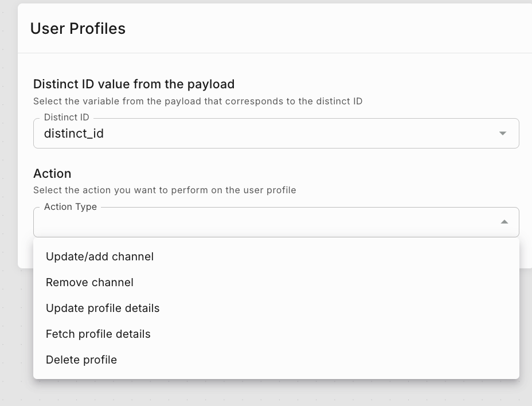Click the "User Profiles" panel title

[x=78, y=29]
